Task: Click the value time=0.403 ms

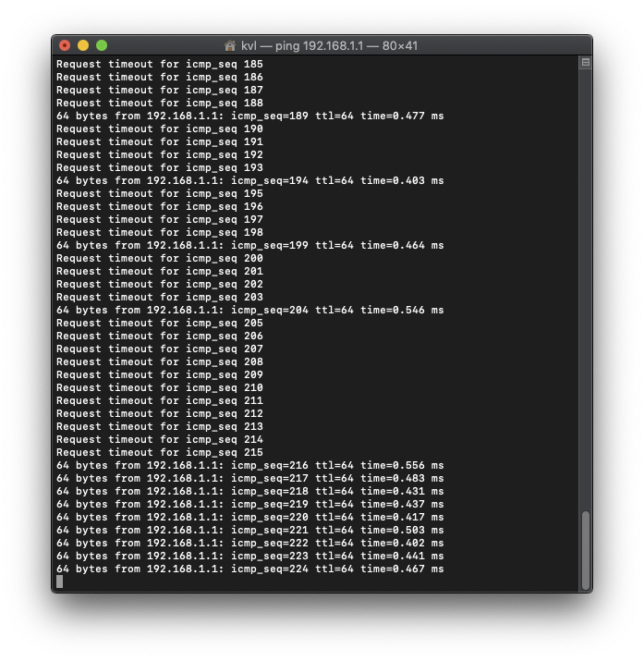Action: pos(402,180)
